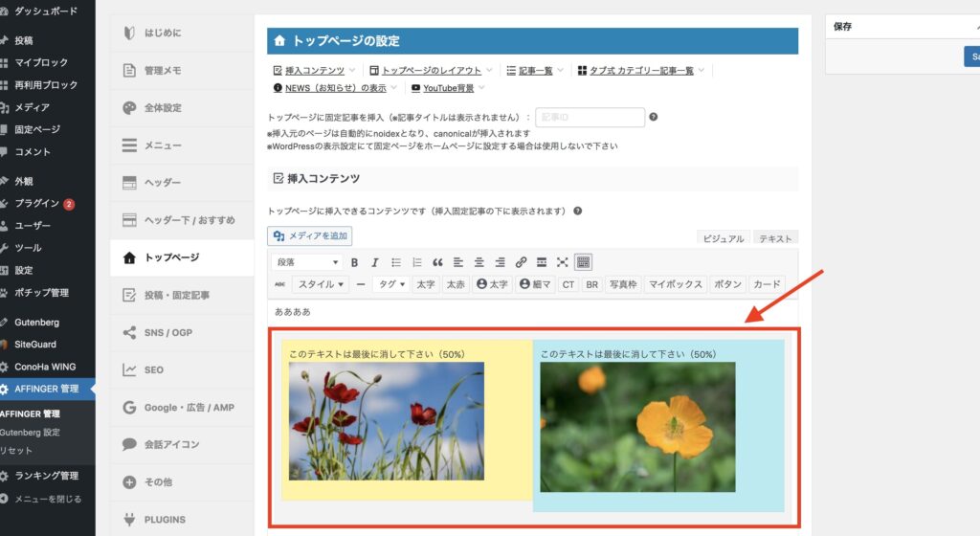Toggle the toolbar toggle keyboard icon
Viewport: 980px width, 536px height.
tap(584, 262)
